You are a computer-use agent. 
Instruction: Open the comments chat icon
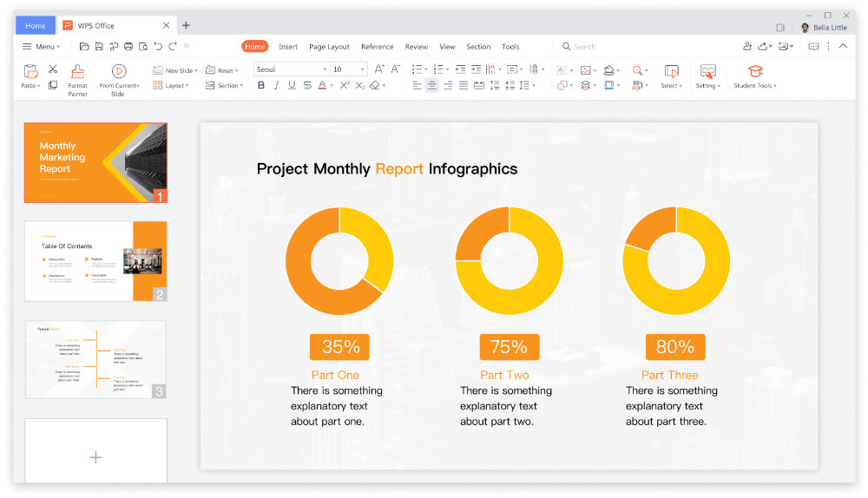tap(813, 47)
